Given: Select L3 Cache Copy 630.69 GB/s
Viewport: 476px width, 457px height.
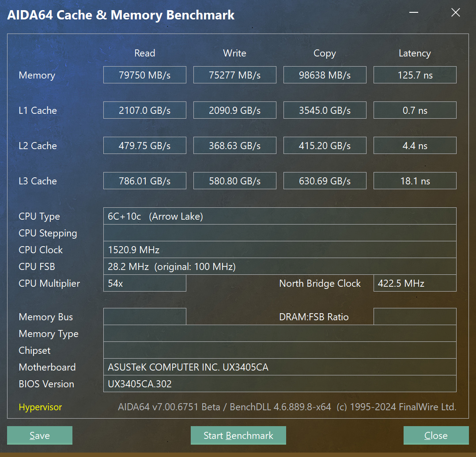Looking at the screenshot, I should pyautogui.click(x=325, y=181).
